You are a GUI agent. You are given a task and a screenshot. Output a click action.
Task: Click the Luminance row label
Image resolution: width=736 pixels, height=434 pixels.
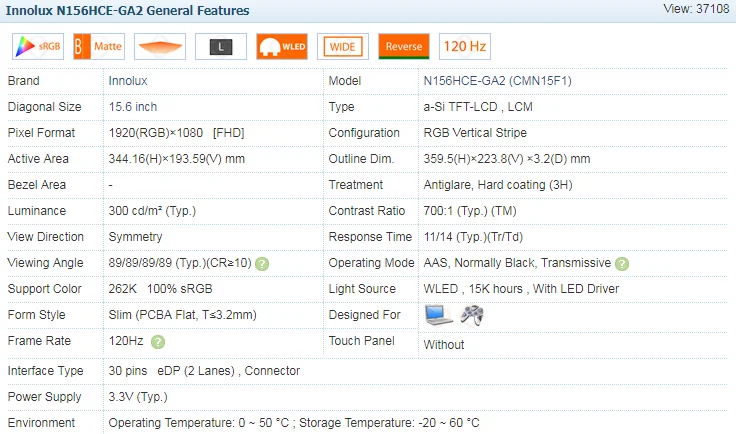coord(37,211)
